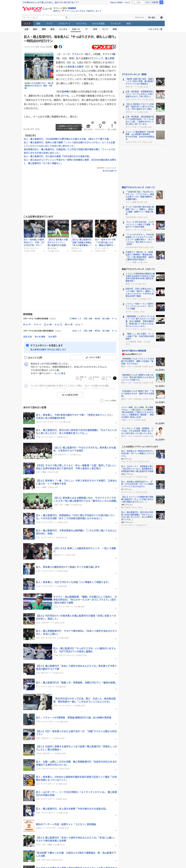Click the web search input field
Viewport: 186px width, 868px height.
[x=138, y=2]
